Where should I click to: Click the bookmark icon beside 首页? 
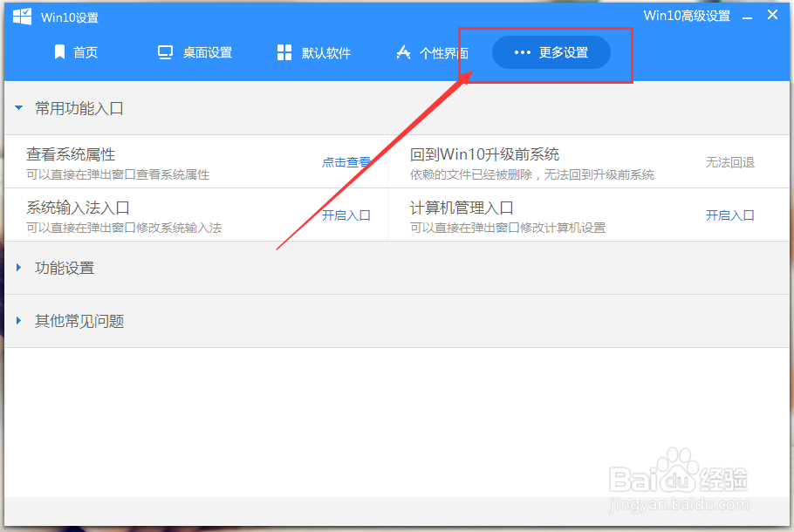click(x=59, y=51)
